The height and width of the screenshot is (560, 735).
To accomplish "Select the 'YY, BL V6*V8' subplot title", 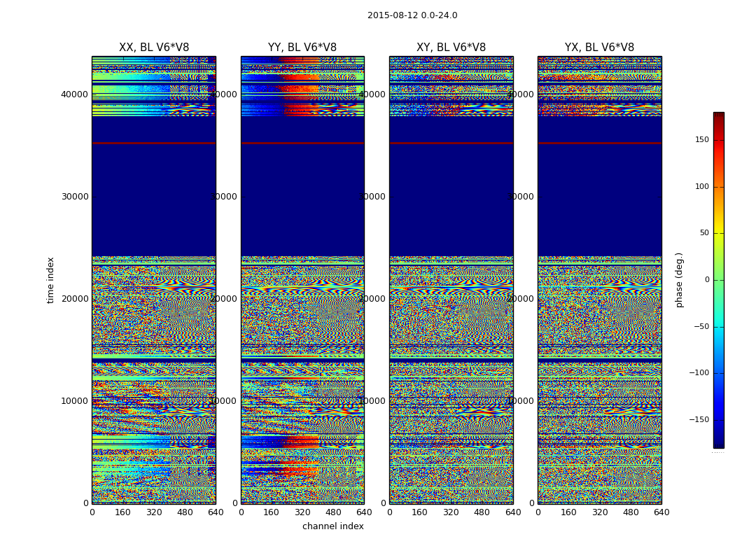I will coord(302,48).
